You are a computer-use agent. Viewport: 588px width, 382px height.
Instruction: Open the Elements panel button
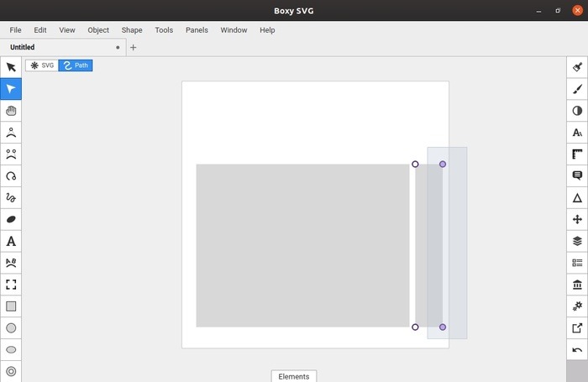click(x=294, y=376)
